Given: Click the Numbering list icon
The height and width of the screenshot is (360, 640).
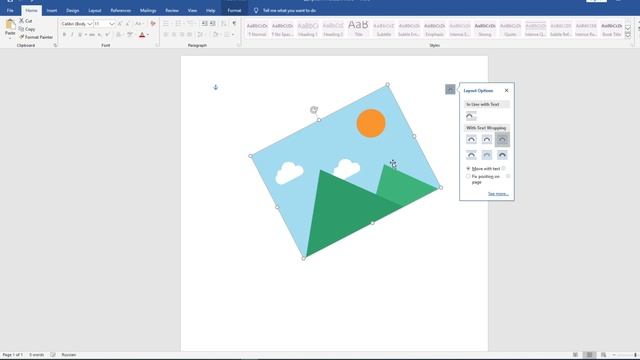Looking at the screenshot, I should 178,24.
